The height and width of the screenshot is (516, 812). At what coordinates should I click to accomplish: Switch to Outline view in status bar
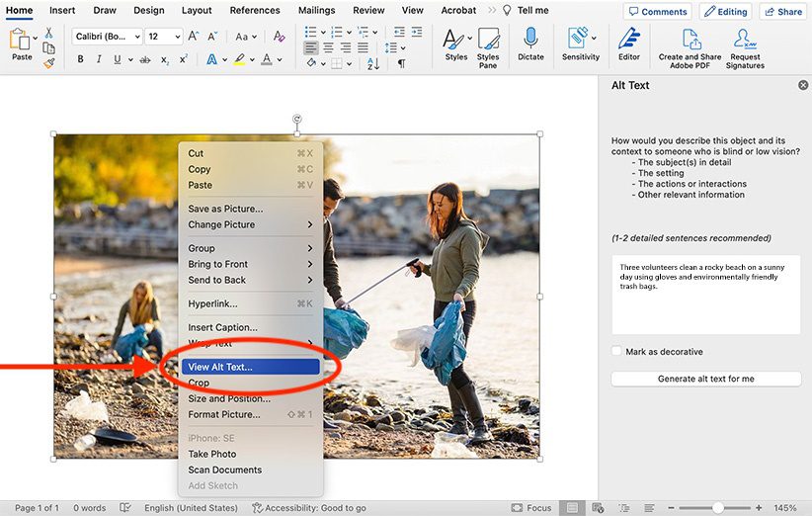coord(624,508)
